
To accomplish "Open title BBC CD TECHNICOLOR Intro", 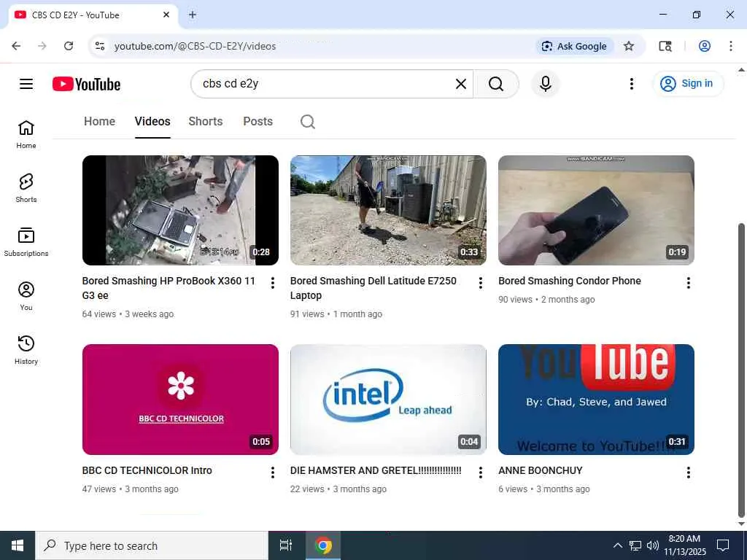I will tap(147, 470).
